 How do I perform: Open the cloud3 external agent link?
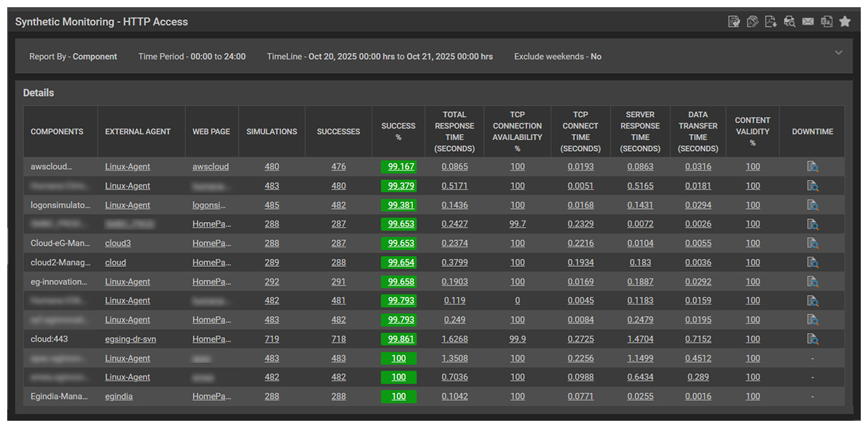click(x=118, y=244)
